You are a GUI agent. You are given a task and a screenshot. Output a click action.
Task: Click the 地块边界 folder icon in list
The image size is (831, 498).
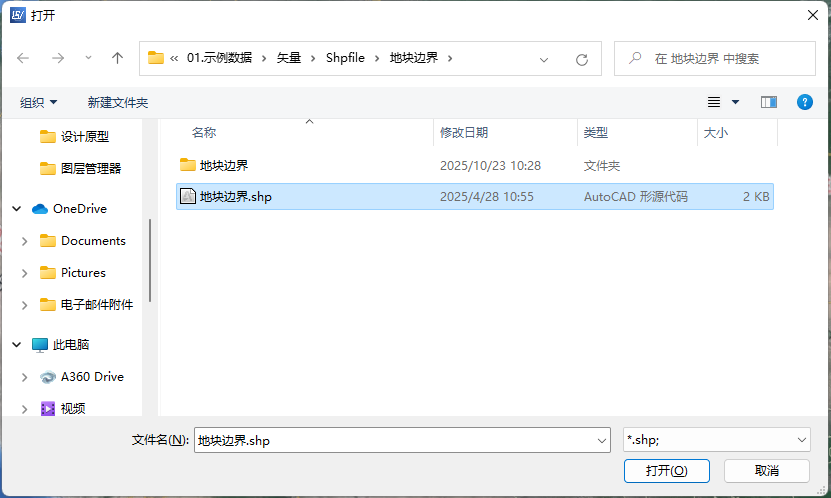click(188, 165)
